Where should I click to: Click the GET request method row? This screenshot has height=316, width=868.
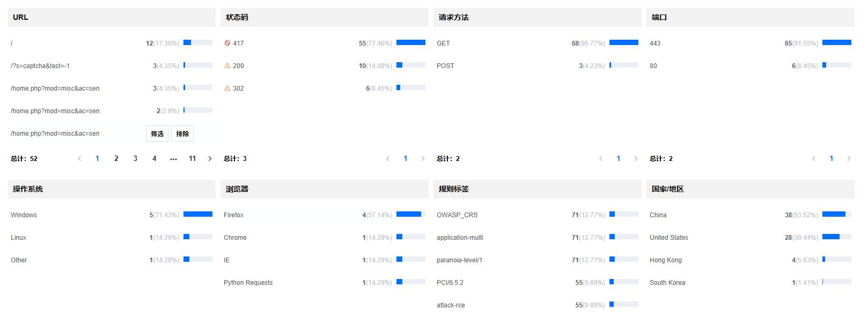tap(444, 43)
